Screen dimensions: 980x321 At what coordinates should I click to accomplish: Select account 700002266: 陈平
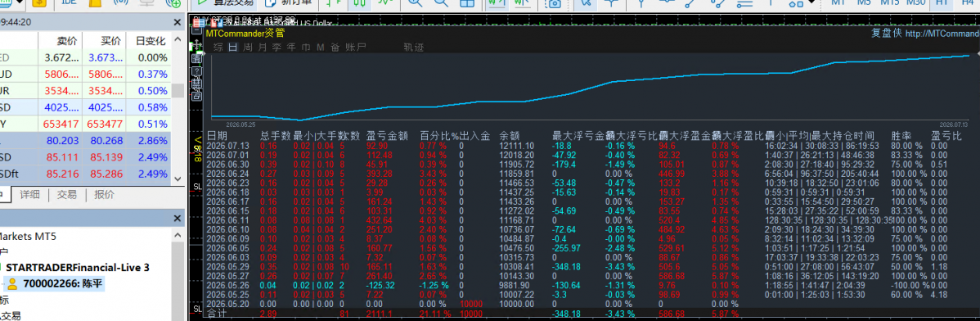pos(63,283)
